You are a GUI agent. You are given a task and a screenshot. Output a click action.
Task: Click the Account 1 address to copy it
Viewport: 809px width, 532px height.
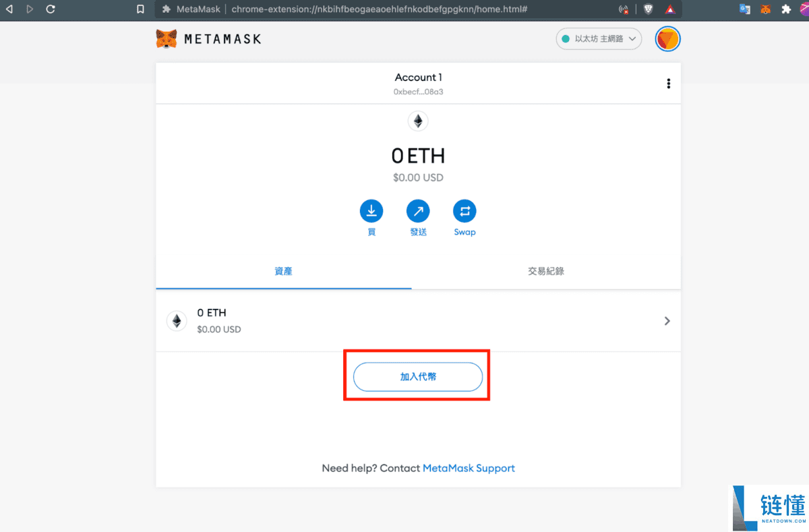(418, 91)
